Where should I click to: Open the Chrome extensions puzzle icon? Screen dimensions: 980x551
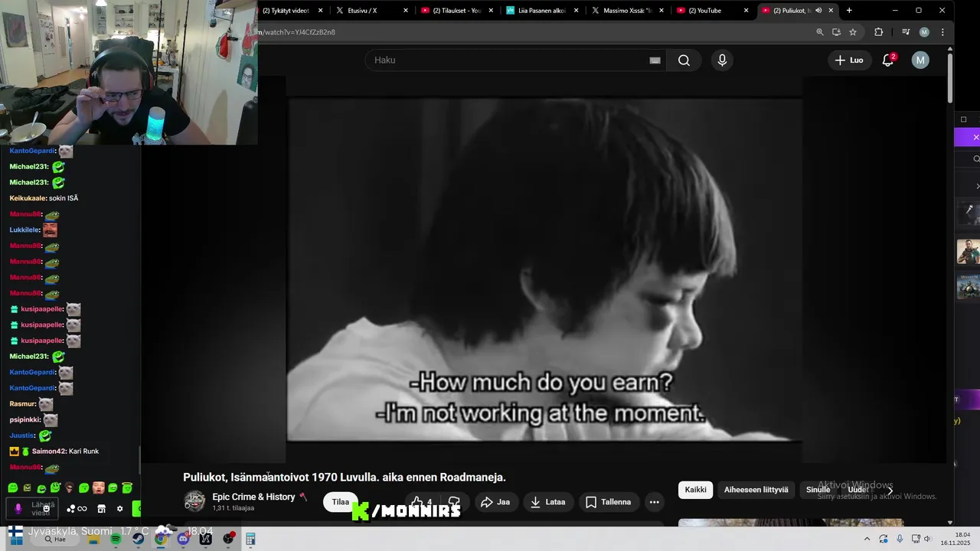pos(878,32)
